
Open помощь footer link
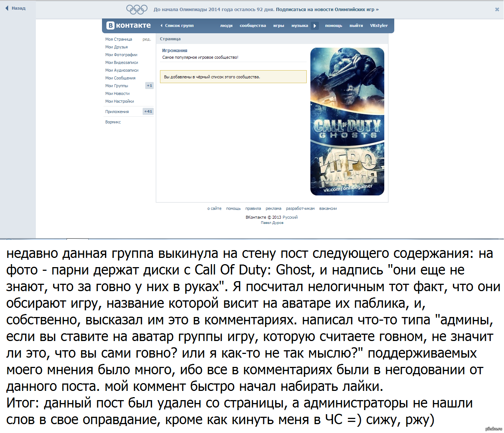coord(234,208)
